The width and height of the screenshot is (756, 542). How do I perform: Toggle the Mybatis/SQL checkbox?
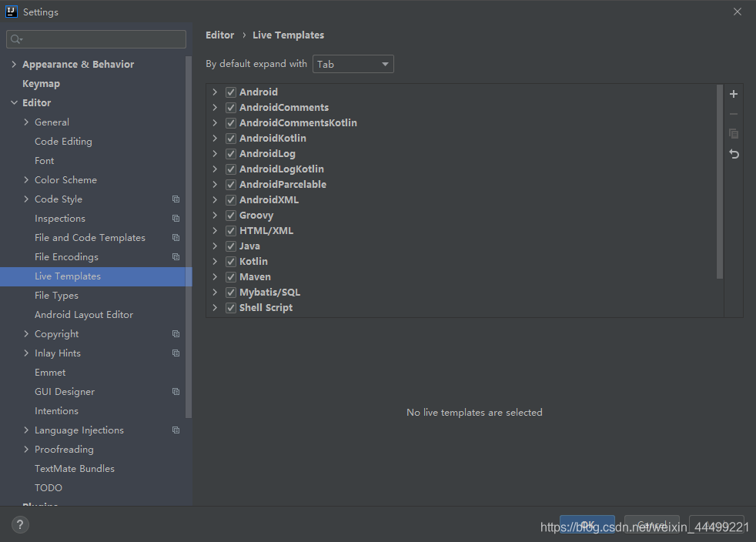coord(231,293)
